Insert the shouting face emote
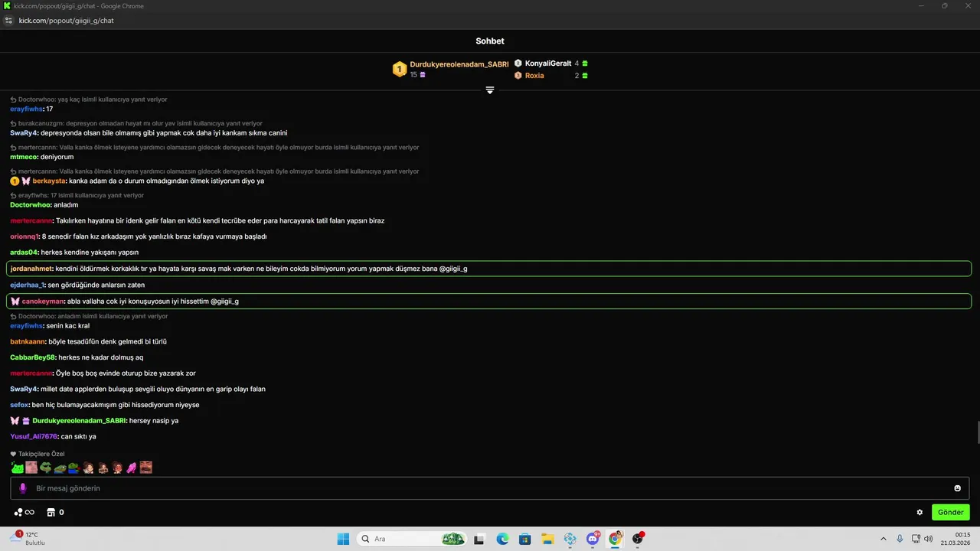Viewport: 980px width, 551px height. [x=146, y=468]
